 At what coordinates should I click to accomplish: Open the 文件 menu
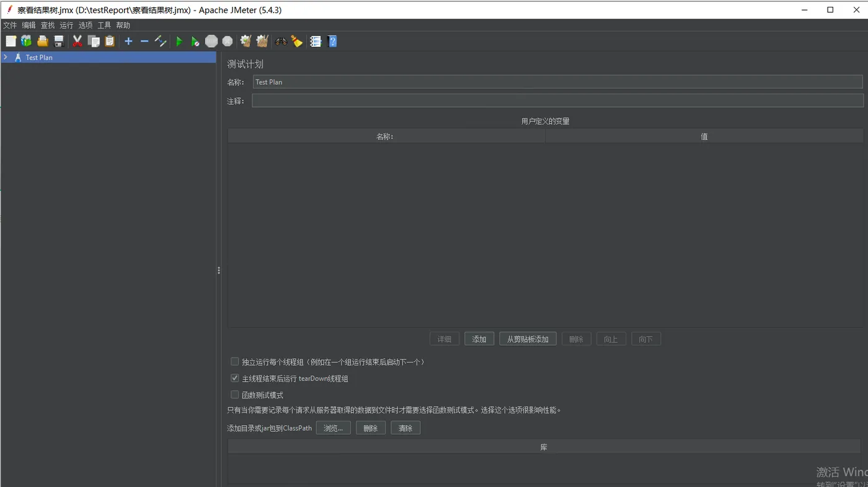(x=10, y=25)
